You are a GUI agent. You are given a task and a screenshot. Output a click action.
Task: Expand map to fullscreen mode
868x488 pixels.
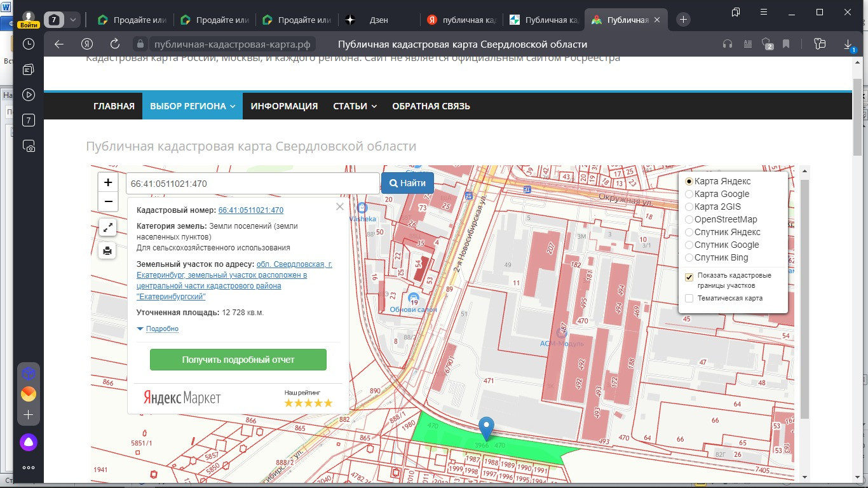[x=107, y=227]
